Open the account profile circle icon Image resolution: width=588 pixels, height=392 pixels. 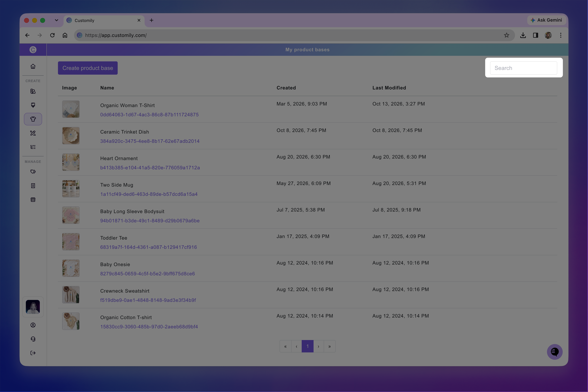click(33, 325)
